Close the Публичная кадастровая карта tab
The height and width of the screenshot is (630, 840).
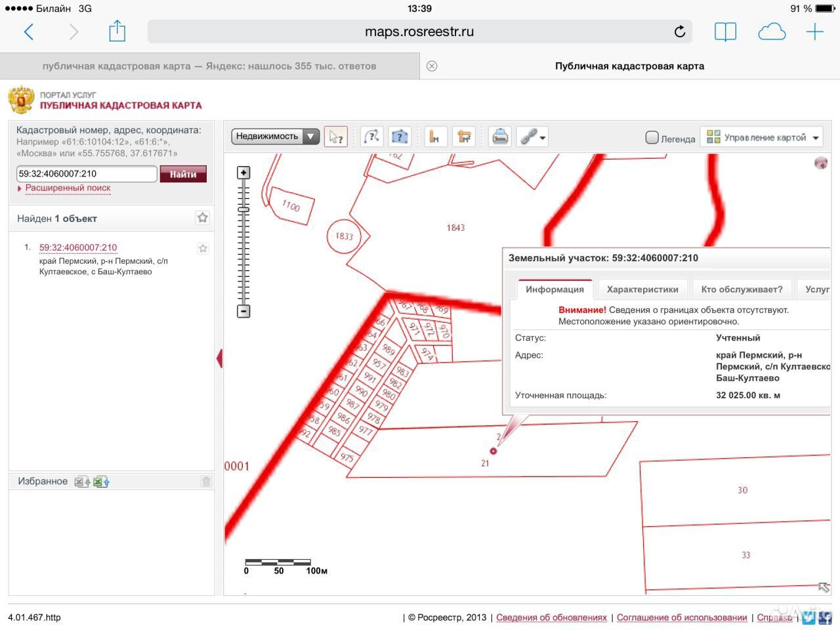pyautogui.click(x=432, y=66)
